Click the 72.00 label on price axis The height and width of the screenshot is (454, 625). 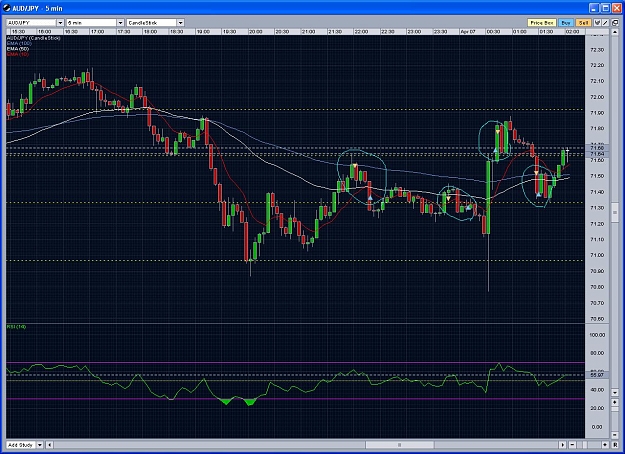pos(597,97)
